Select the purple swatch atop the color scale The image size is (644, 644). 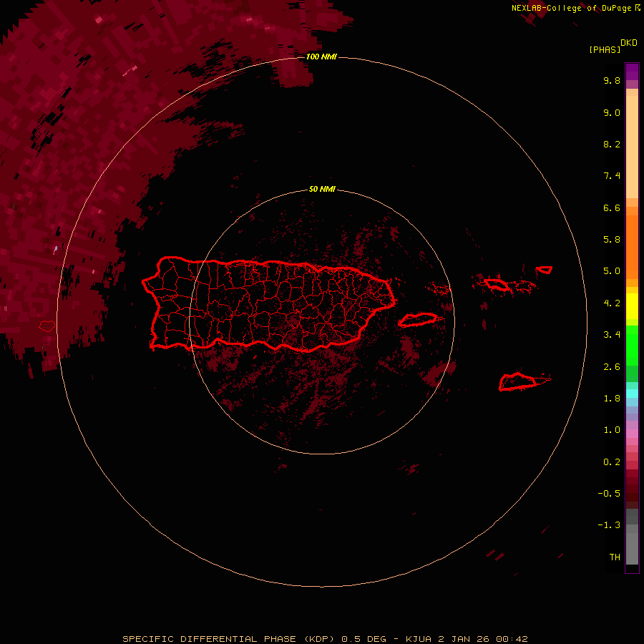coord(632,72)
